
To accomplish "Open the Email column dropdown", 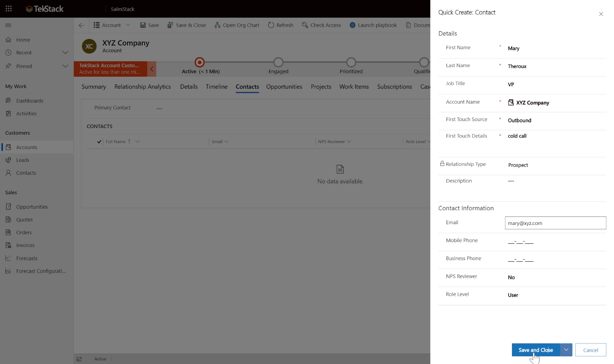I will [226, 142].
